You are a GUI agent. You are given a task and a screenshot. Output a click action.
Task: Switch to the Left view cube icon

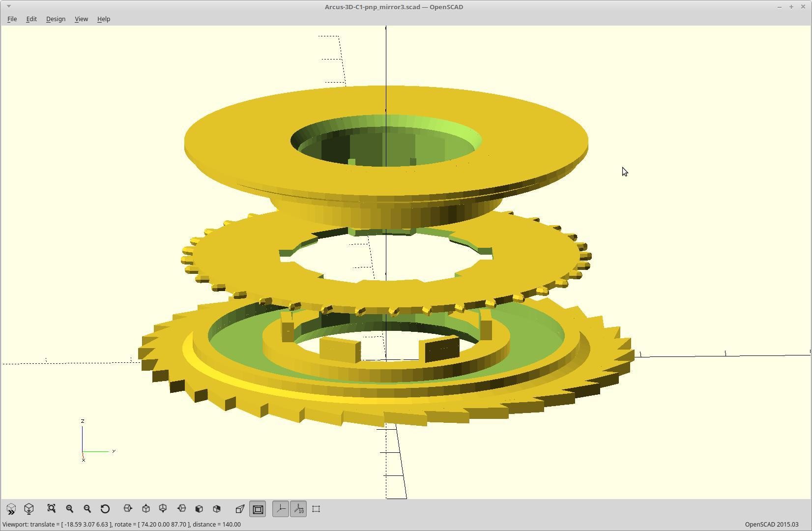pos(181,509)
